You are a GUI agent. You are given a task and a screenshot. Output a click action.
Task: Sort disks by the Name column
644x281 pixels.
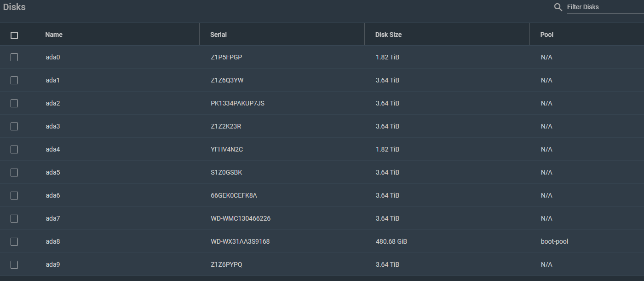pos(54,35)
